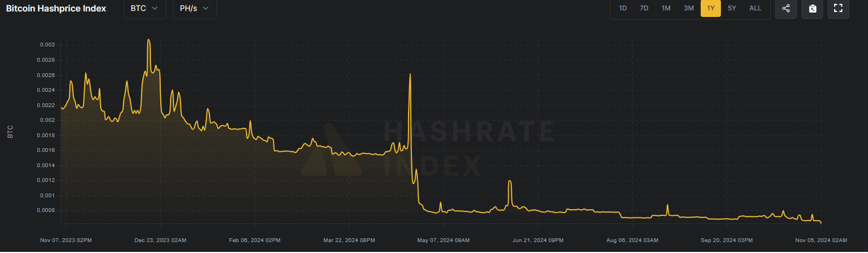Select the 7D time range

644,8
